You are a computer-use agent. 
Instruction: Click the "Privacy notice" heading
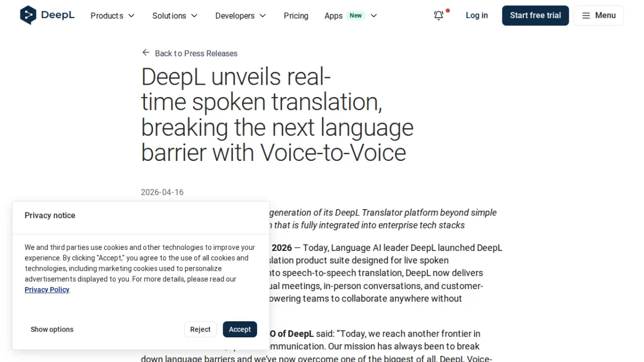(x=50, y=216)
